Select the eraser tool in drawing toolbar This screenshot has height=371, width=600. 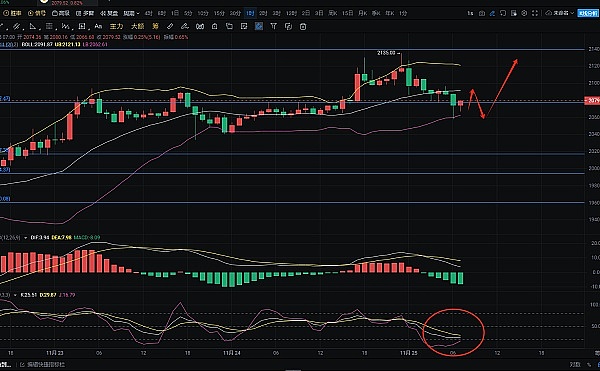(x=185, y=26)
